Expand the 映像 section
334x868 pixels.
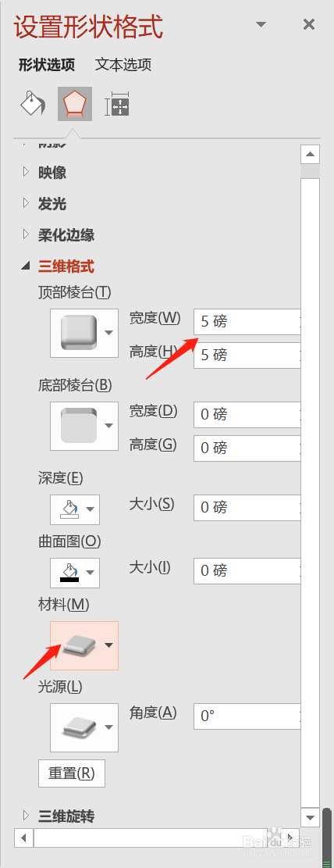point(44,172)
